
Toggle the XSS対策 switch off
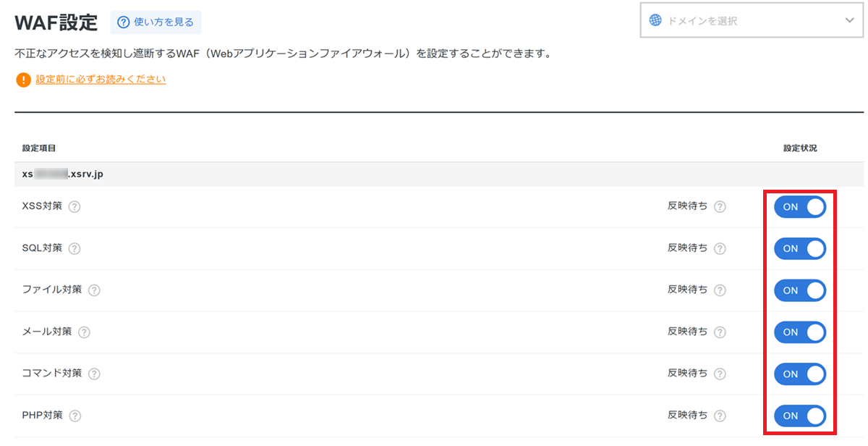(x=799, y=207)
